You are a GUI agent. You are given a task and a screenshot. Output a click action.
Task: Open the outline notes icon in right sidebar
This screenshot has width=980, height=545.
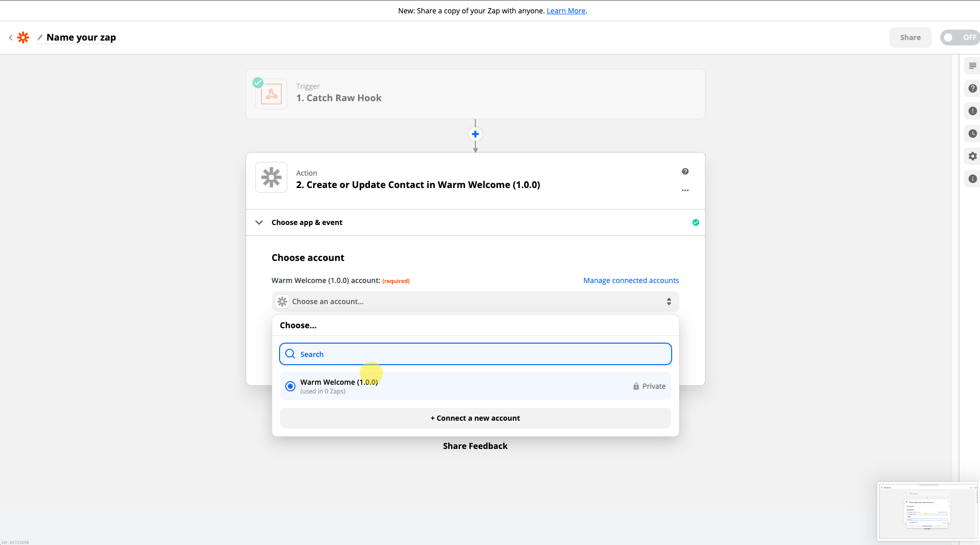[x=972, y=66]
